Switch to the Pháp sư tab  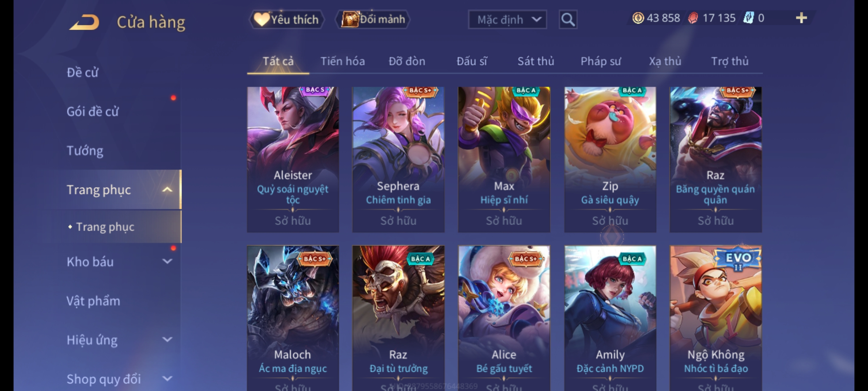pyautogui.click(x=601, y=61)
